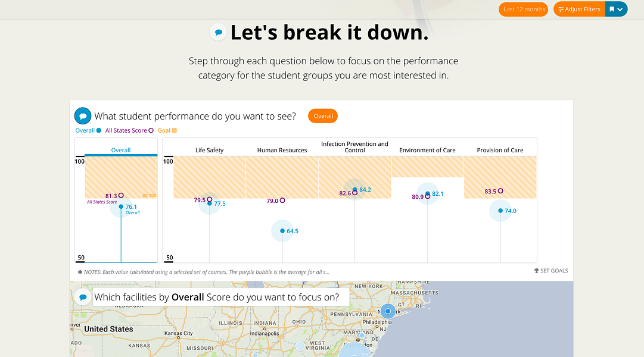Click the bookmark icon in top bar
The width and height of the screenshot is (644, 357).
click(611, 10)
